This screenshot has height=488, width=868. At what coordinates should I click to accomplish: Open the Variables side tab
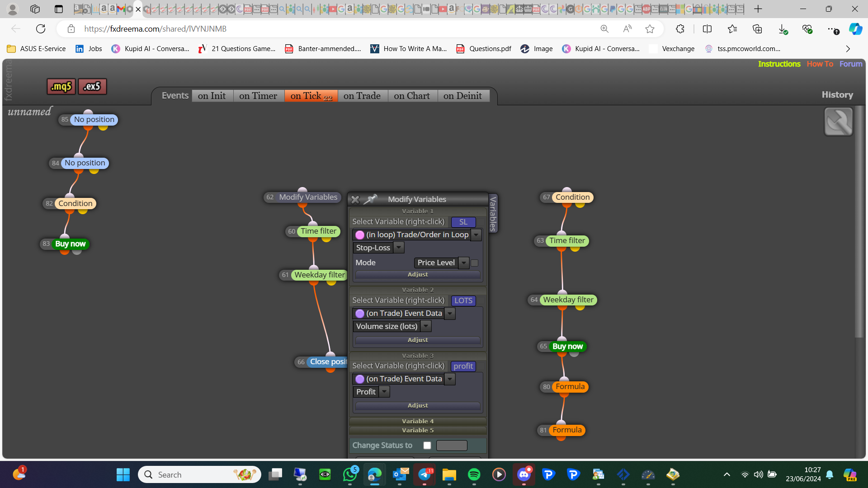point(493,213)
